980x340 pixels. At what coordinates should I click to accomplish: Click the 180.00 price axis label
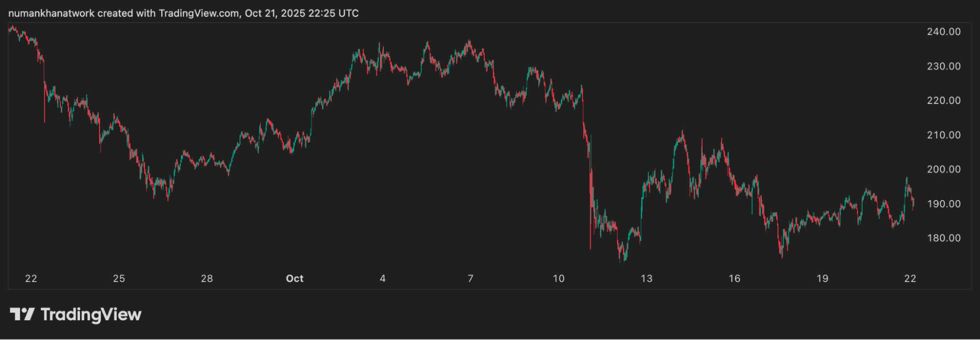[943, 238]
